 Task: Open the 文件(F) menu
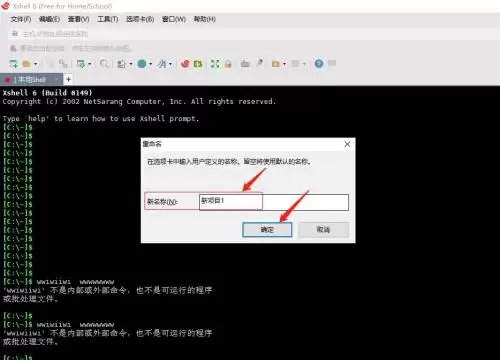(21, 19)
